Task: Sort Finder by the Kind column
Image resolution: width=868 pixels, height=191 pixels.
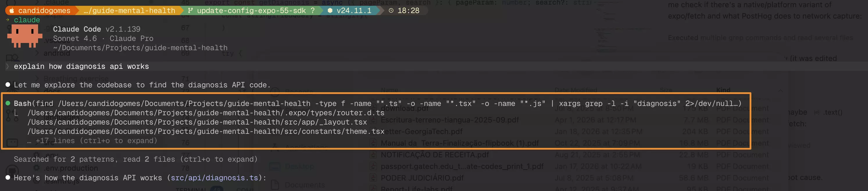Action: (x=723, y=90)
